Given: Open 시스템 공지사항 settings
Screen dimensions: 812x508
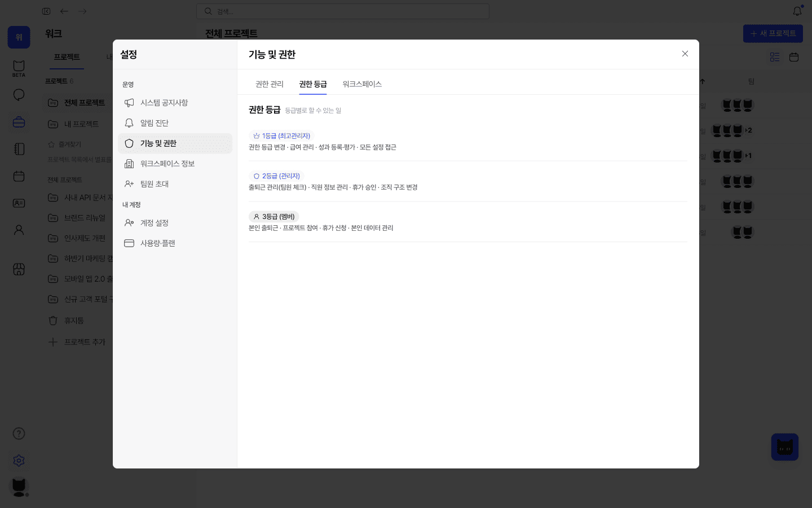Looking at the screenshot, I should pos(175,103).
